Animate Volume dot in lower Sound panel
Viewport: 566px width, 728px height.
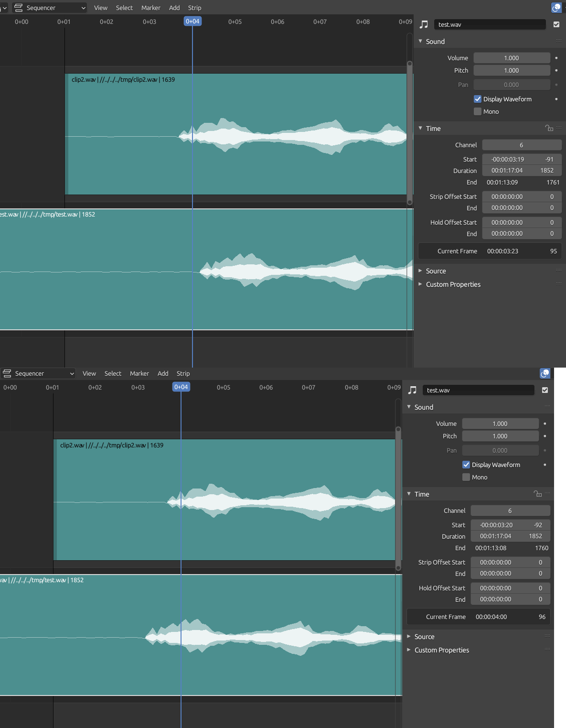coord(545,424)
